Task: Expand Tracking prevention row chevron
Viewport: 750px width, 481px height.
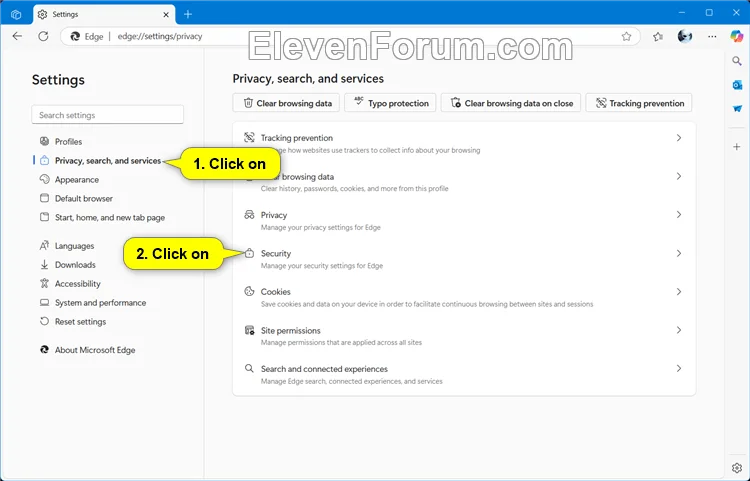Action: 679,138
